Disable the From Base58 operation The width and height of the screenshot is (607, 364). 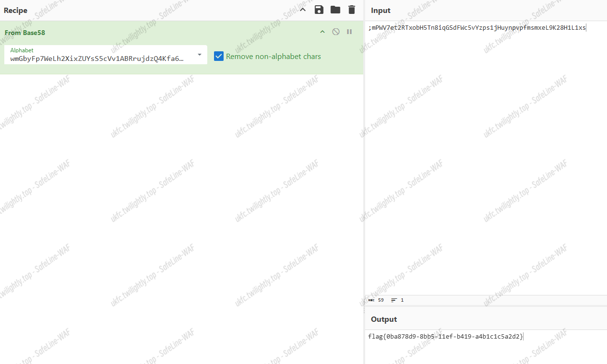tap(336, 32)
